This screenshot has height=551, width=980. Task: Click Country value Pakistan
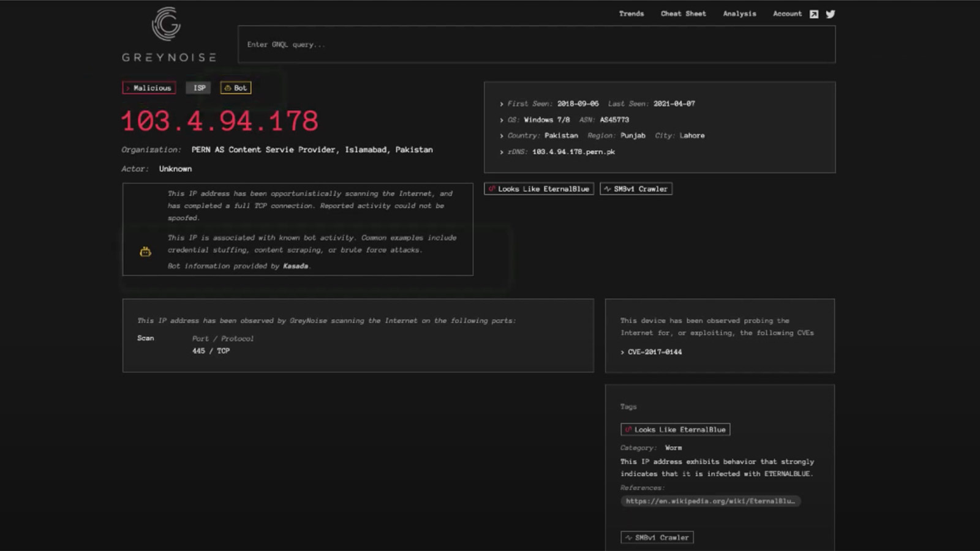561,135
